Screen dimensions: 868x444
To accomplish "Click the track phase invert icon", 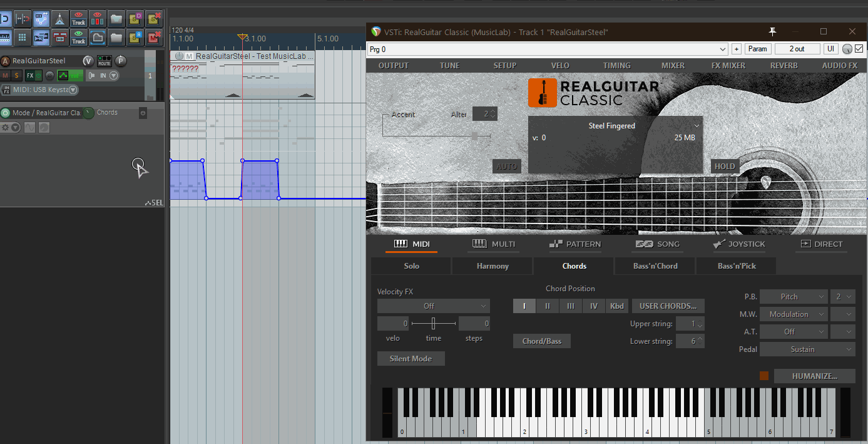I will [50, 76].
